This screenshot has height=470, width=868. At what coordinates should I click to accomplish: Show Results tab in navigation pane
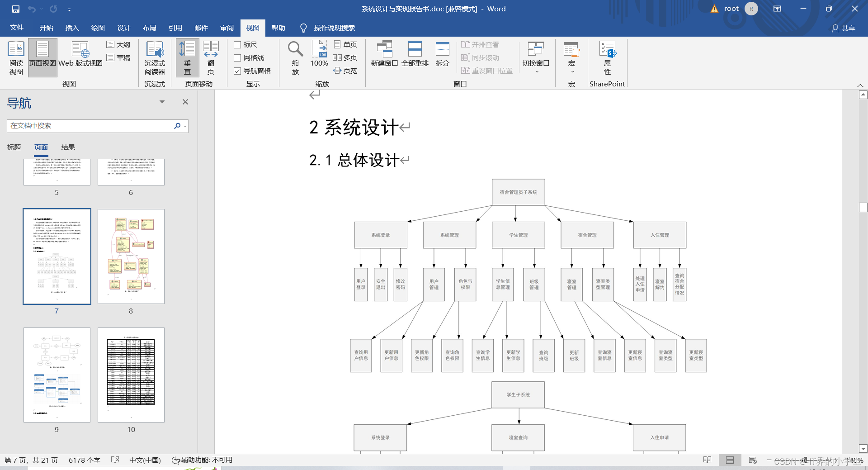[68, 147]
